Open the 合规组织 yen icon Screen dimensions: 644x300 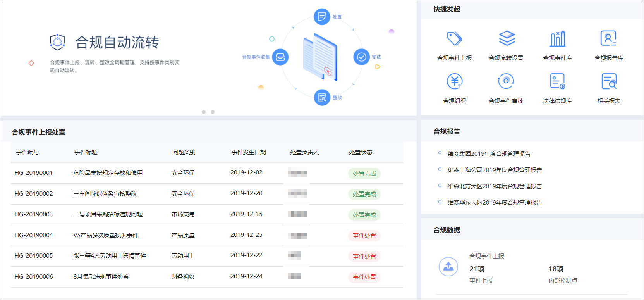tap(455, 81)
